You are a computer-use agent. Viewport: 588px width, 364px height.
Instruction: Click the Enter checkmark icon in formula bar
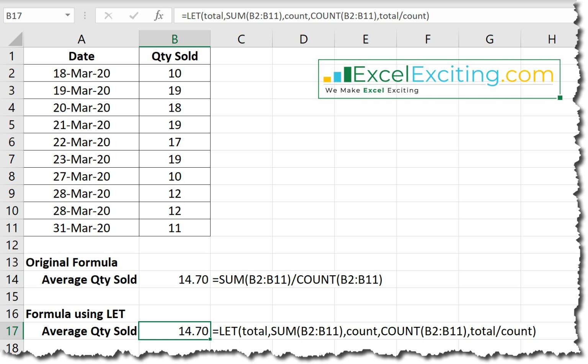[134, 16]
